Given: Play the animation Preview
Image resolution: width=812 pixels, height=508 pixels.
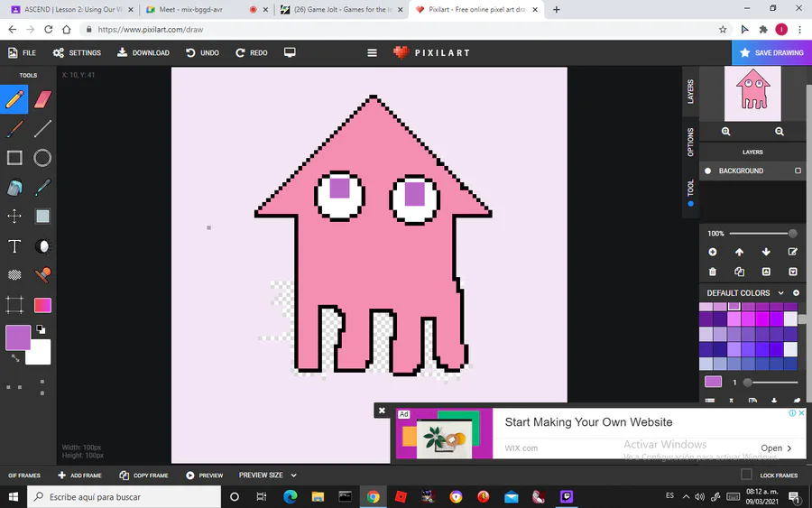Looking at the screenshot, I should click(204, 476).
